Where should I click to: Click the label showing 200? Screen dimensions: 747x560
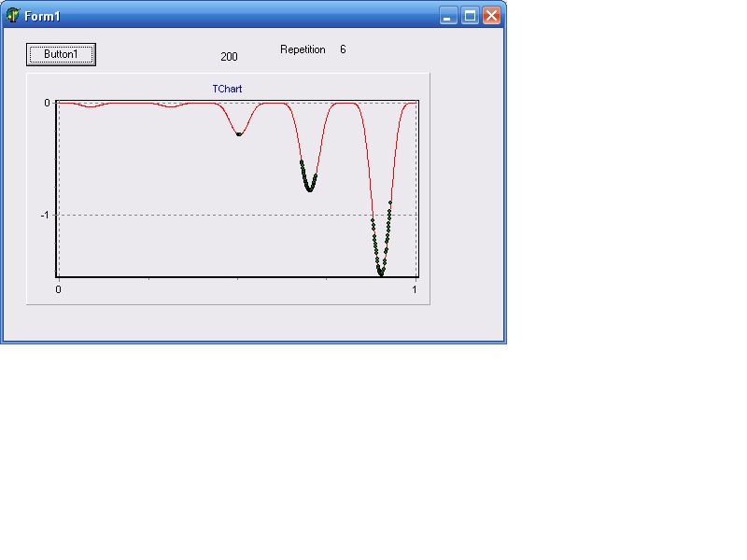click(229, 57)
